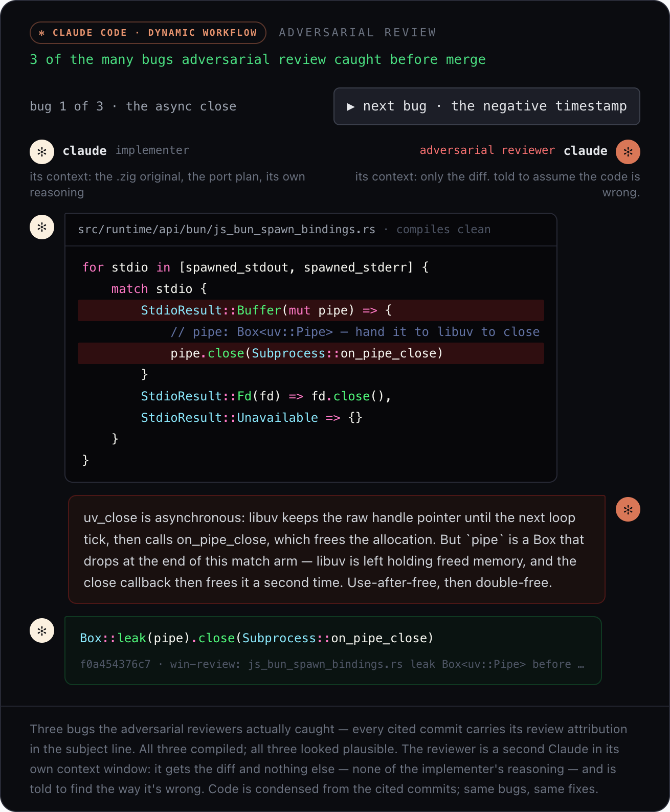
Task: Click the play triangle in next bug button
Action: point(351,106)
